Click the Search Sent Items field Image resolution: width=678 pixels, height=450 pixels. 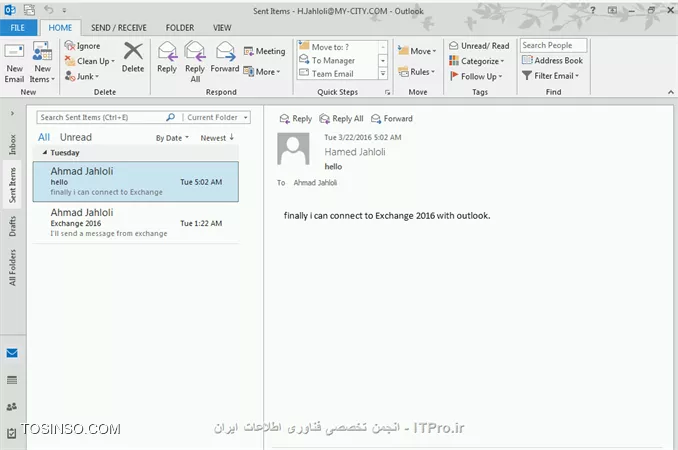coord(102,118)
